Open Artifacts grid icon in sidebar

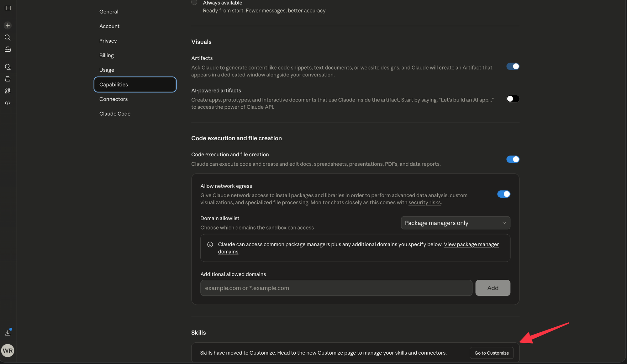coord(8,91)
